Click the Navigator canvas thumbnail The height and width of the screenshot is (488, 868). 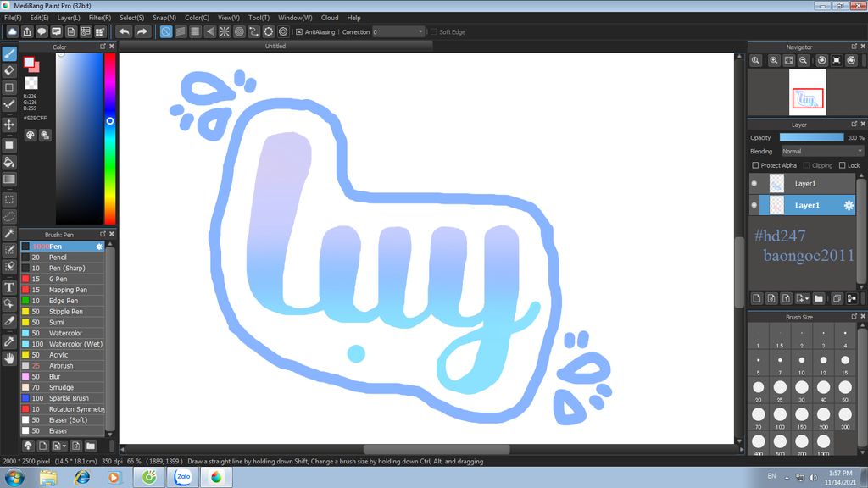807,92
